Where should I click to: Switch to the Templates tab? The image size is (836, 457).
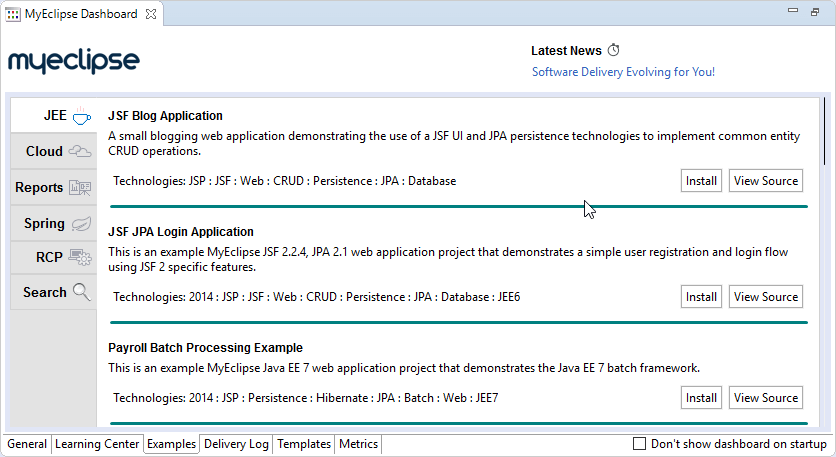(304, 444)
